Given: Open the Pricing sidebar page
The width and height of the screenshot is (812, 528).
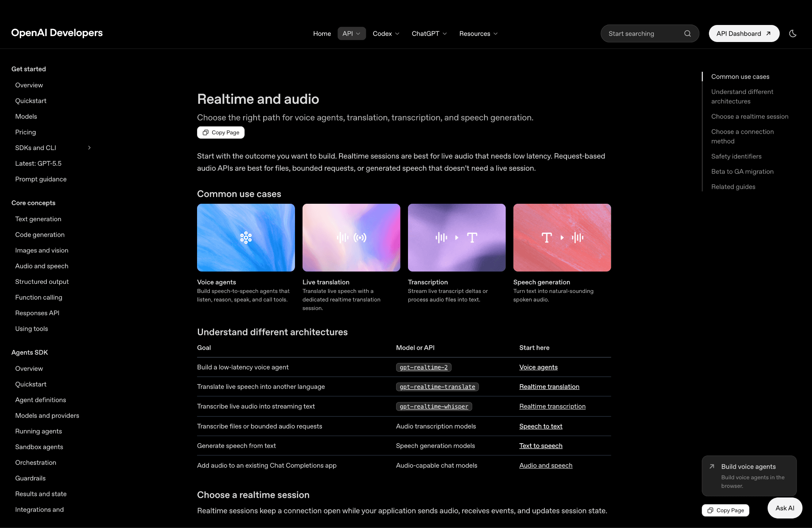Looking at the screenshot, I should click(x=25, y=132).
